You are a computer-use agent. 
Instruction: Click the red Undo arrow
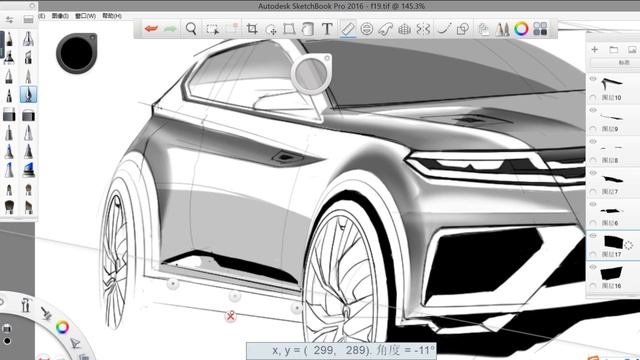pyautogui.click(x=151, y=29)
